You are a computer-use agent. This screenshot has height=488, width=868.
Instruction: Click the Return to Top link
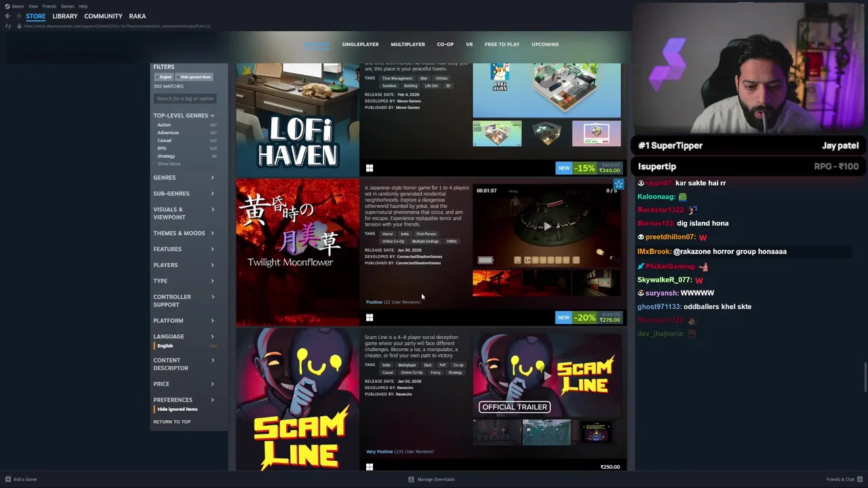pos(172,422)
